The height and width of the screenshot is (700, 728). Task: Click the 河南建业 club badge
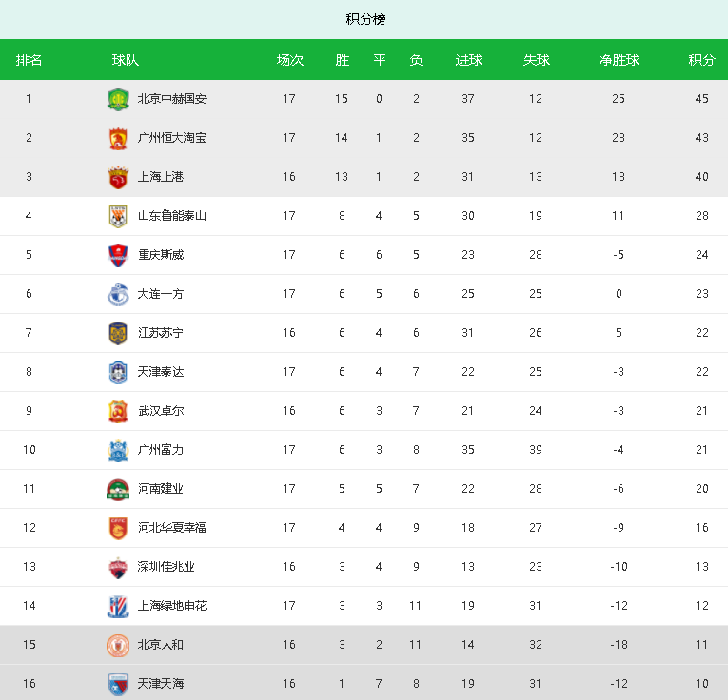click(118, 489)
